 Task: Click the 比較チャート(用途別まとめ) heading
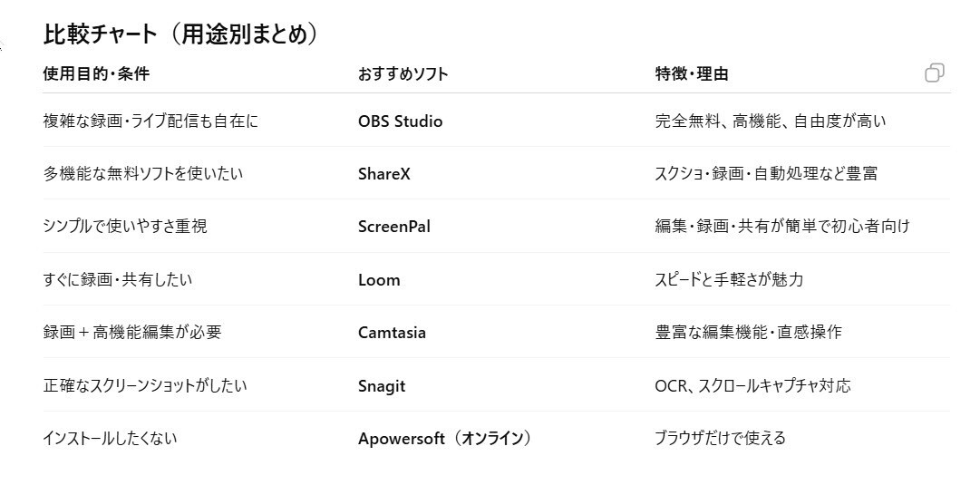coord(181,34)
